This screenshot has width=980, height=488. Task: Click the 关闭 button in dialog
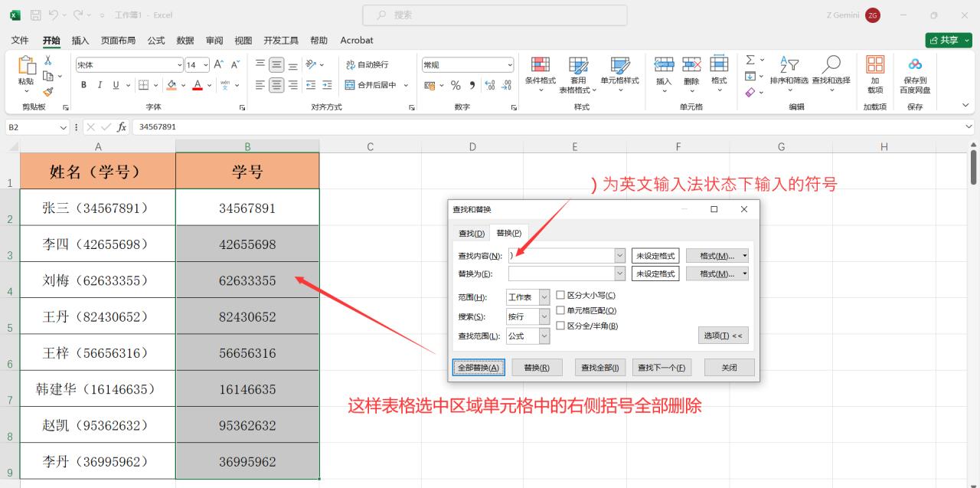point(729,368)
